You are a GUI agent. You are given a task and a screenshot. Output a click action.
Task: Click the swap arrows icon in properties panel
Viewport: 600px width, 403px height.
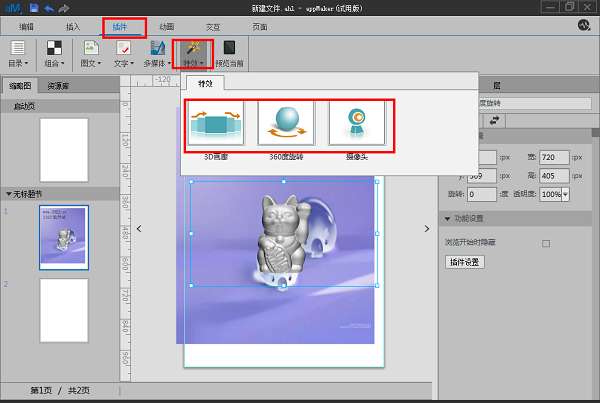point(494,119)
